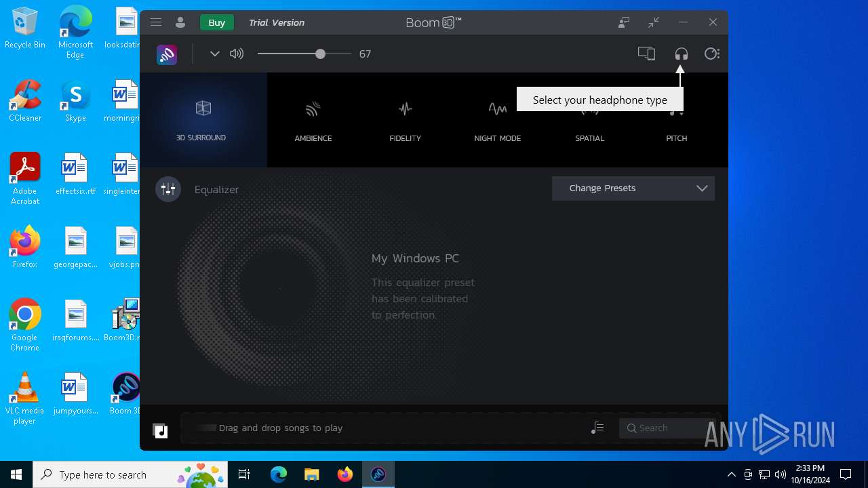Enable the Fidelity effect
This screenshot has width=868, height=488.
click(406, 120)
